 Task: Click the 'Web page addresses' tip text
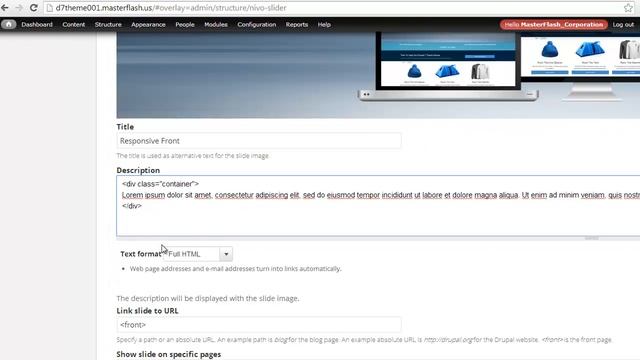pos(236,269)
